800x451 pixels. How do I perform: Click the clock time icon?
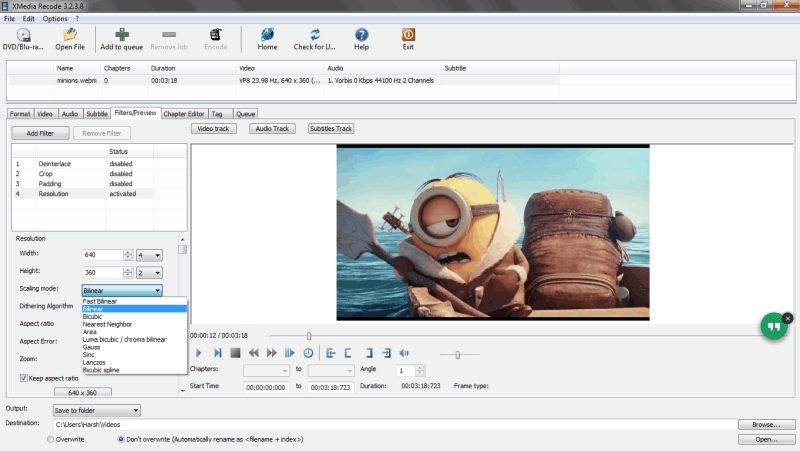click(308, 353)
